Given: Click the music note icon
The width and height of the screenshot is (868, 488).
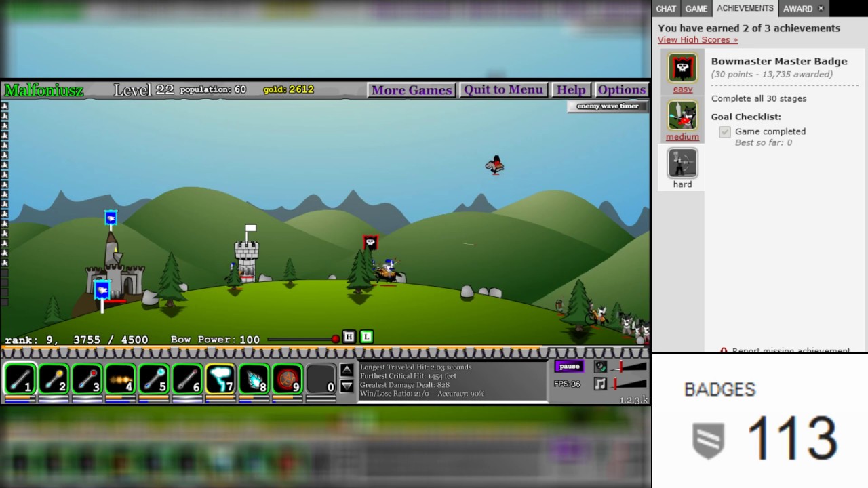Looking at the screenshot, I should pyautogui.click(x=600, y=384).
